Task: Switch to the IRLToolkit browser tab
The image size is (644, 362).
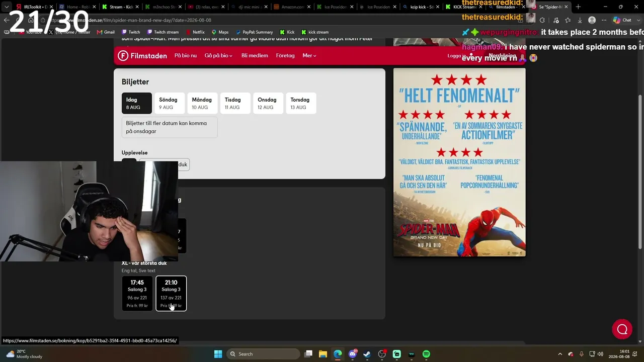Action: pos(34,7)
